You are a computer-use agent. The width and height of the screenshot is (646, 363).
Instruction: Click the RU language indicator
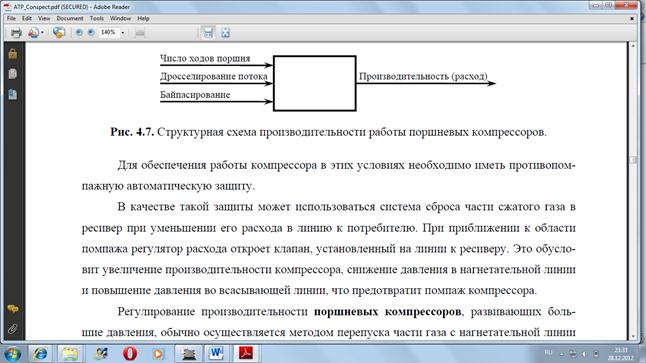(548, 353)
